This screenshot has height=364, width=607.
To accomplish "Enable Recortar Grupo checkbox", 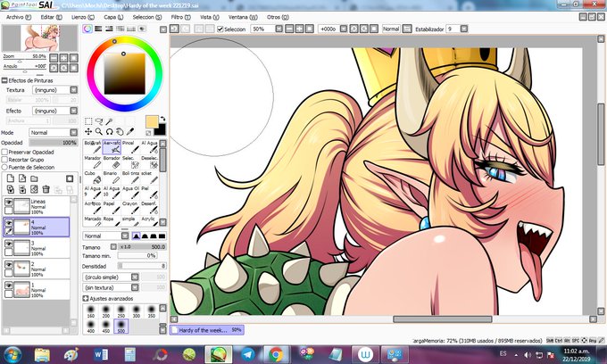I will tap(4, 160).
